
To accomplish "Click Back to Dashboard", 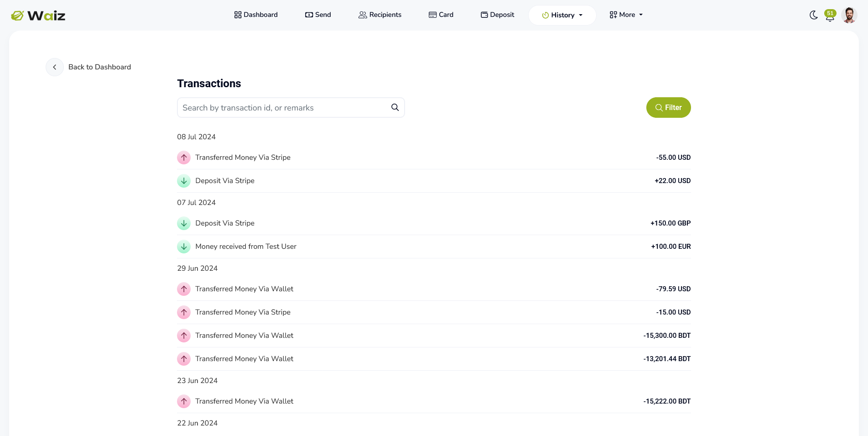I will (99, 67).
